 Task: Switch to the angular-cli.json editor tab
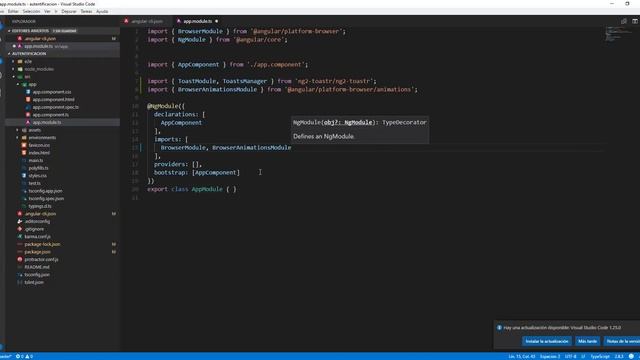pos(147,21)
